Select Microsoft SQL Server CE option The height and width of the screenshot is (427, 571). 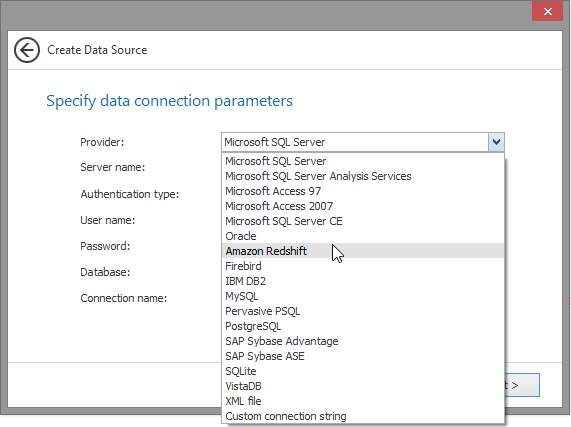[363, 221]
